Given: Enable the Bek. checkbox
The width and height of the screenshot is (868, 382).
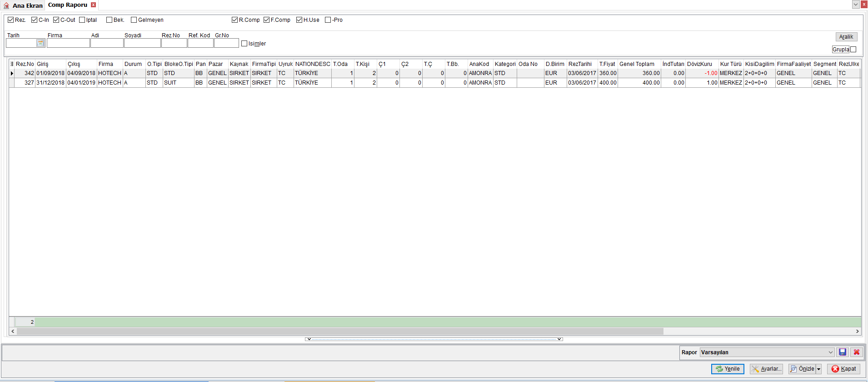Looking at the screenshot, I should [109, 20].
